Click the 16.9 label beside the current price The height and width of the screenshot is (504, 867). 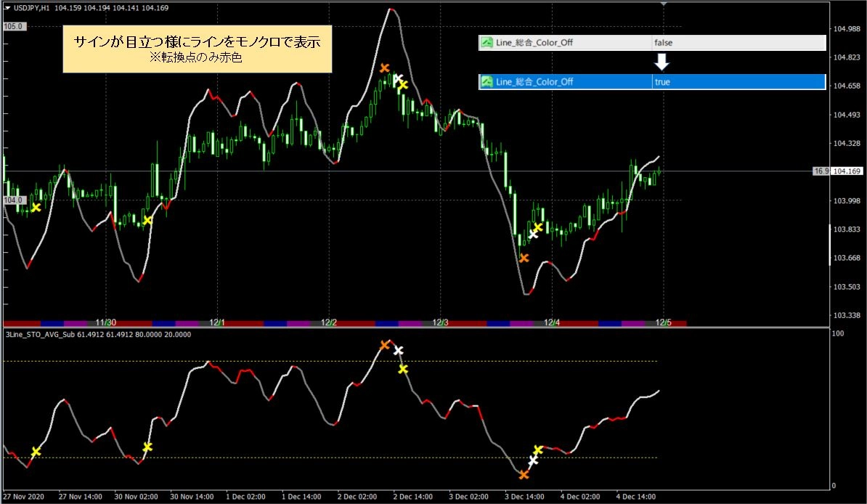tap(821, 171)
